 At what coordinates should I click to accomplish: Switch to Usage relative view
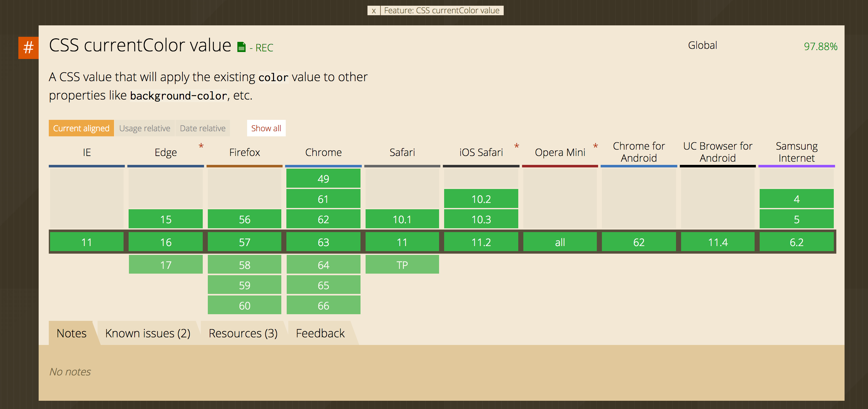[144, 128]
